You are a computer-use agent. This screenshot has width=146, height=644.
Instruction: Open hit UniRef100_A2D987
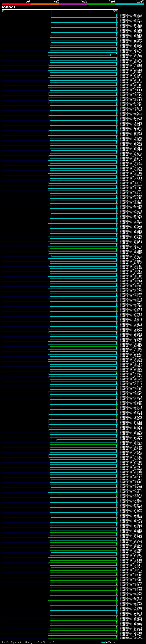pos(131,329)
